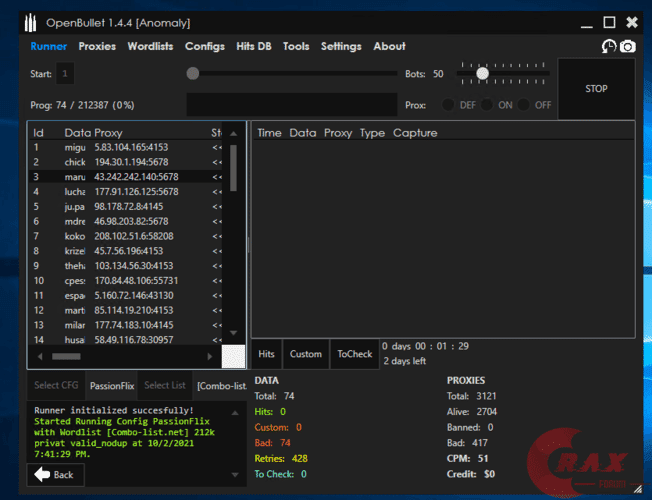Open the Proxies tab
The width and height of the screenshot is (652, 500).
tap(97, 46)
